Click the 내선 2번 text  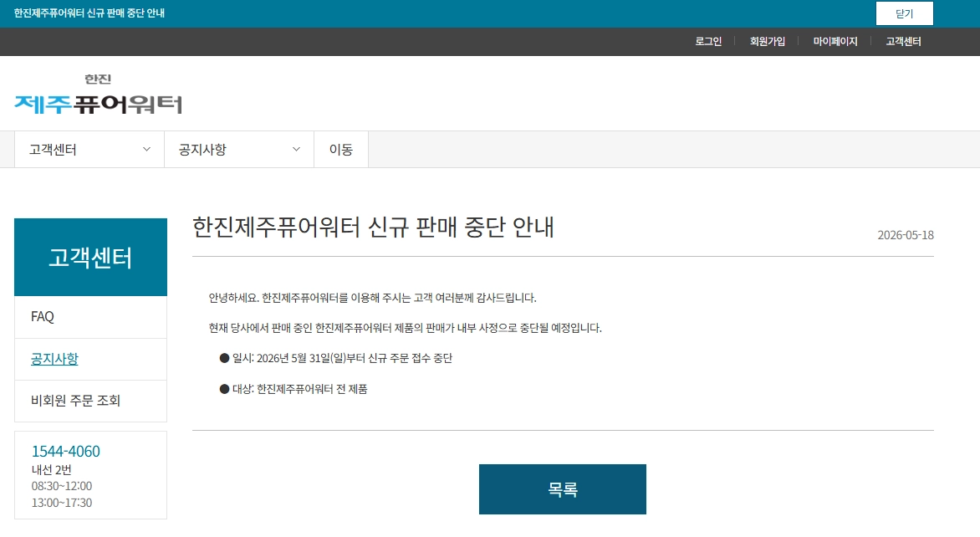click(x=51, y=470)
